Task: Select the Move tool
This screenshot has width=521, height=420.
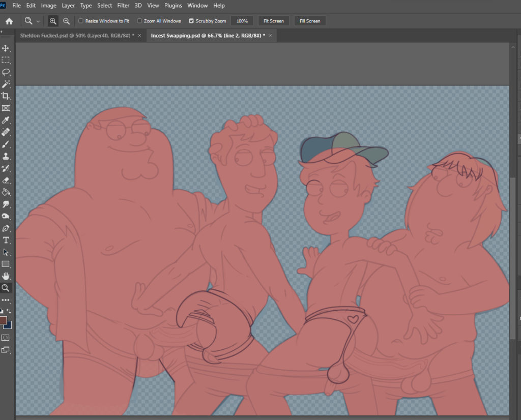Action: pos(6,48)
